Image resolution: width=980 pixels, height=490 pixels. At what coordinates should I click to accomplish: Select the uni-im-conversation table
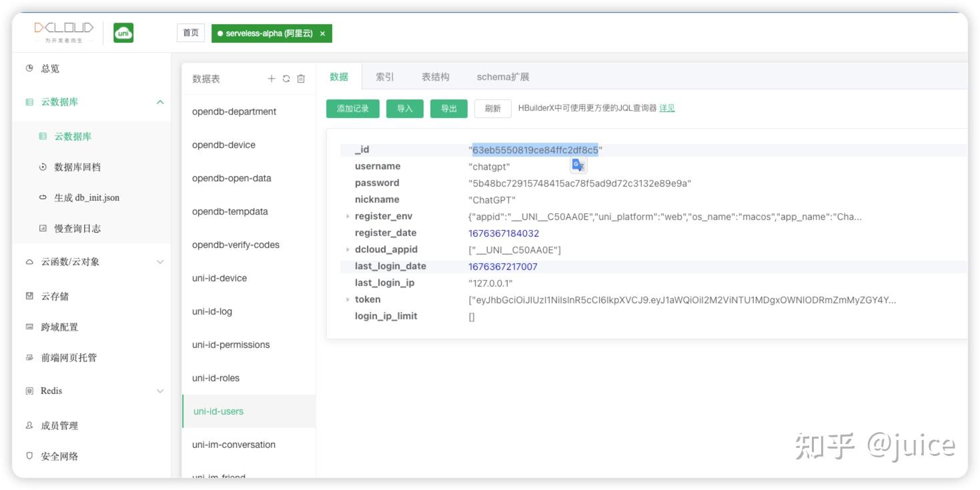coord(249,445)
